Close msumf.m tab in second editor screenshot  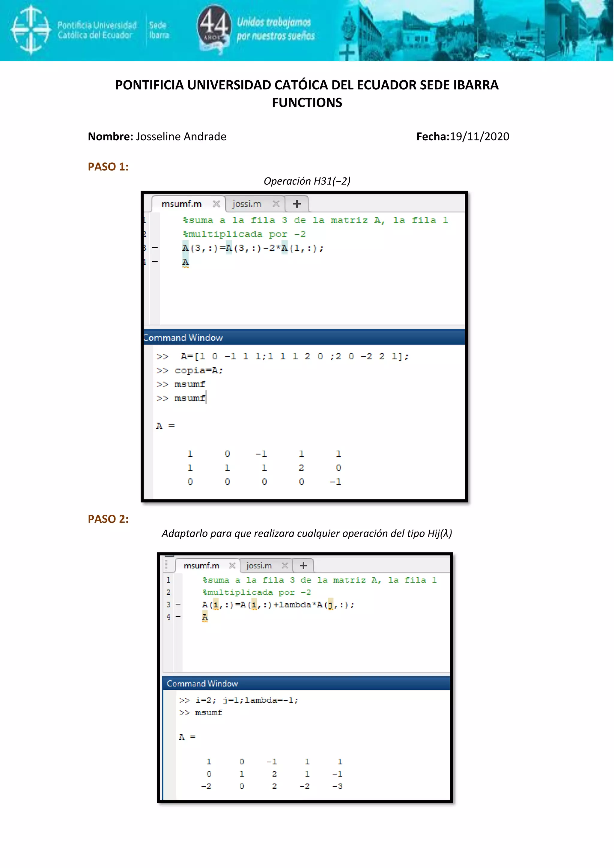232,566
